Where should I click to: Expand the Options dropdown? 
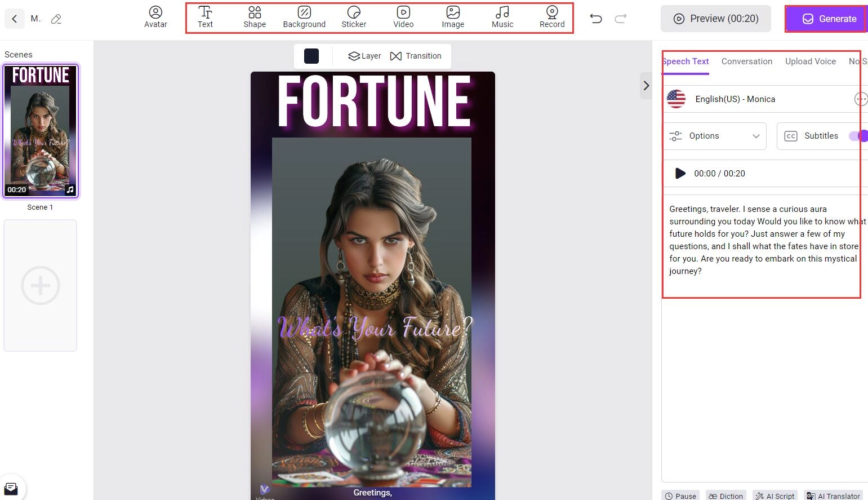point(714,136)
